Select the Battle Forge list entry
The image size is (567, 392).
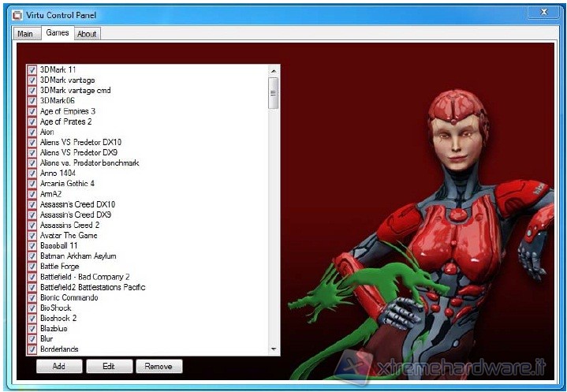pyautogui.click(x=59, y=267)
